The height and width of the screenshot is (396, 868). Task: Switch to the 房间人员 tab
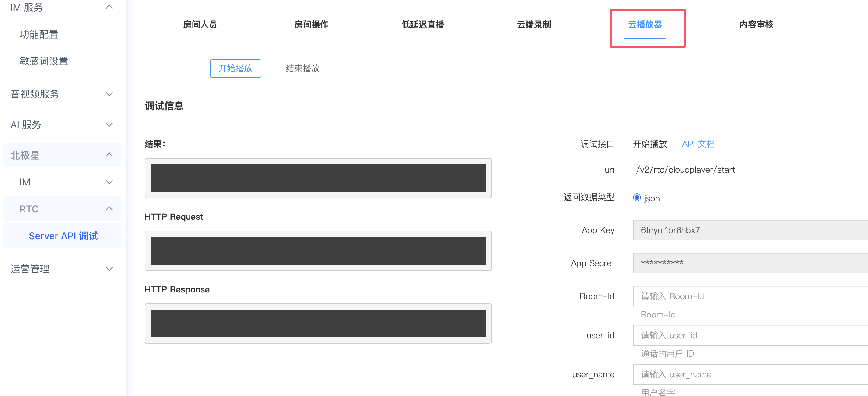point(200,24)
